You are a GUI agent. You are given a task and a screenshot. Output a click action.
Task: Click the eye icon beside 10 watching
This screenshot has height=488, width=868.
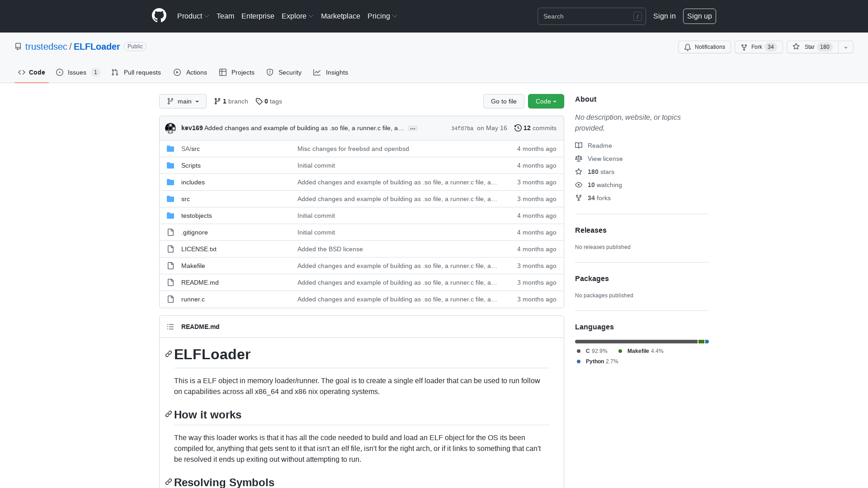(579, 185)
